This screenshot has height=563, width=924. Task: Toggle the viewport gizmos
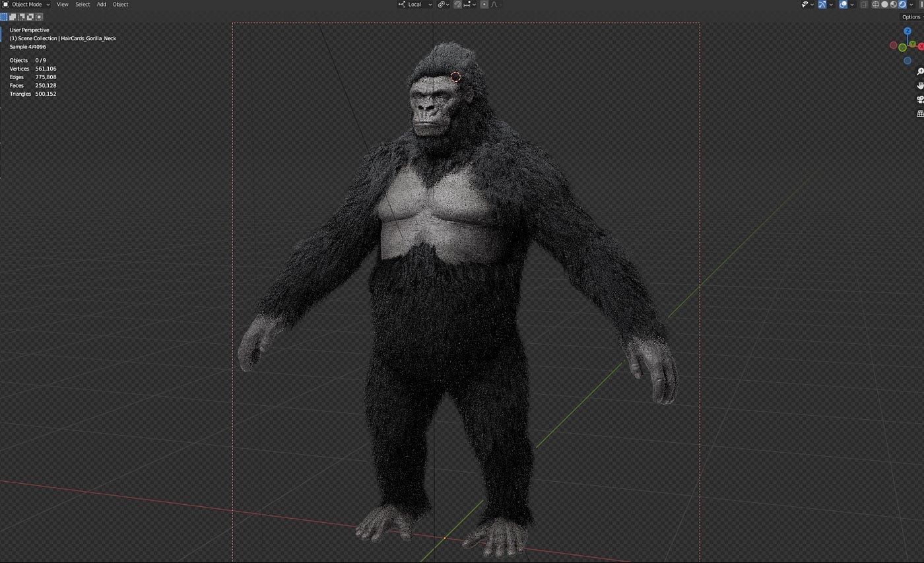click(822, 5)
